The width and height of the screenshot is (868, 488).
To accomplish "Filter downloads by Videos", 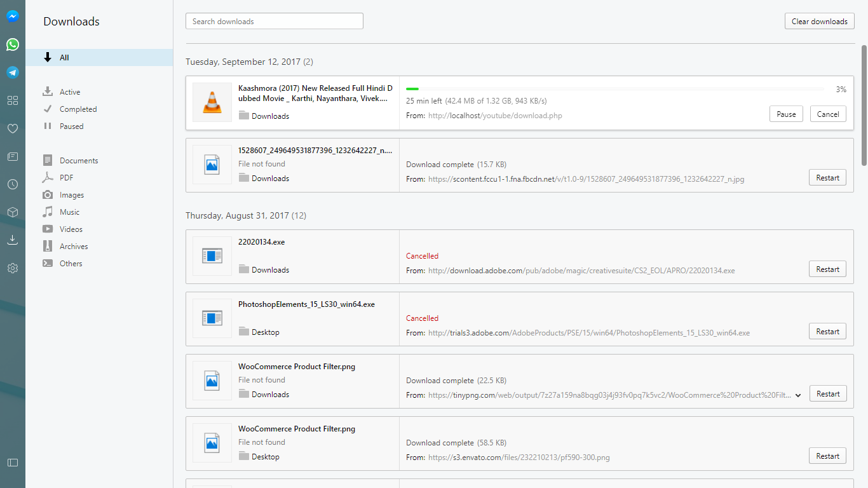I will click(x=71, y=229).
